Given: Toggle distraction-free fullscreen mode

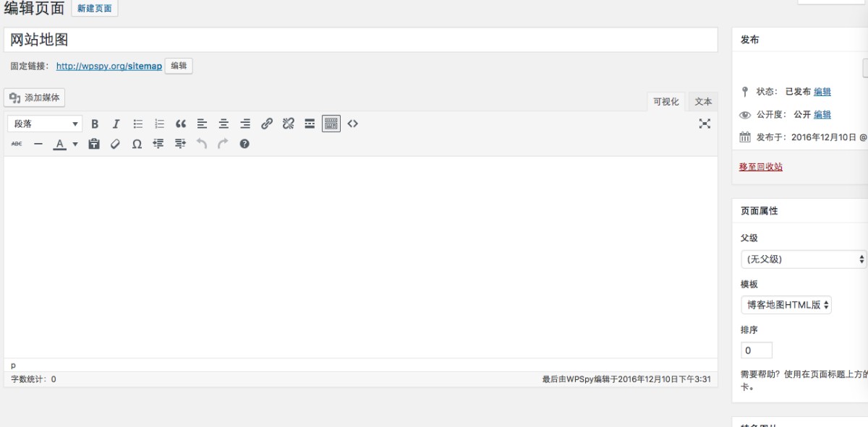Looking at the screenshot, I should (x=705, y=124).
